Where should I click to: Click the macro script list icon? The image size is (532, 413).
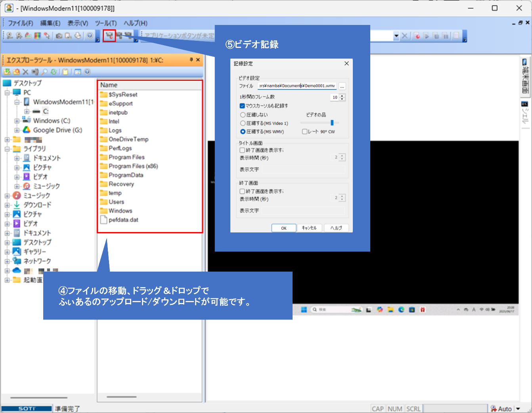click(456, 36)
